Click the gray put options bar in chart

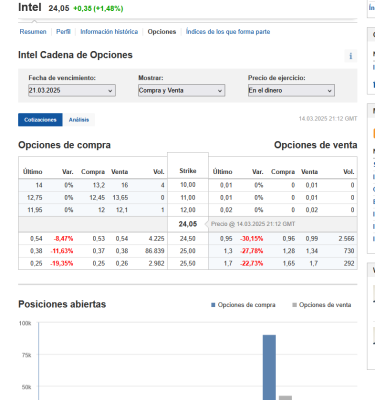(285, 398)
